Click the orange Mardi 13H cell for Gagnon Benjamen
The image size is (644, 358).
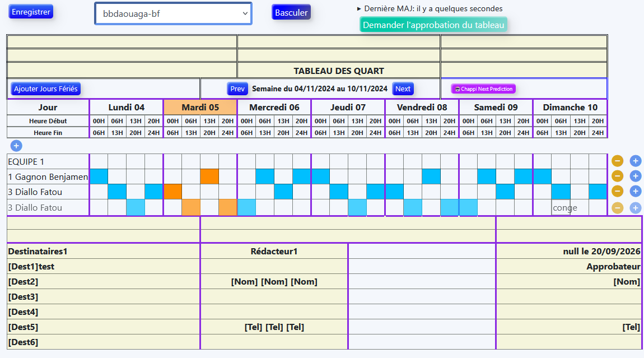(x=209, y=176)
